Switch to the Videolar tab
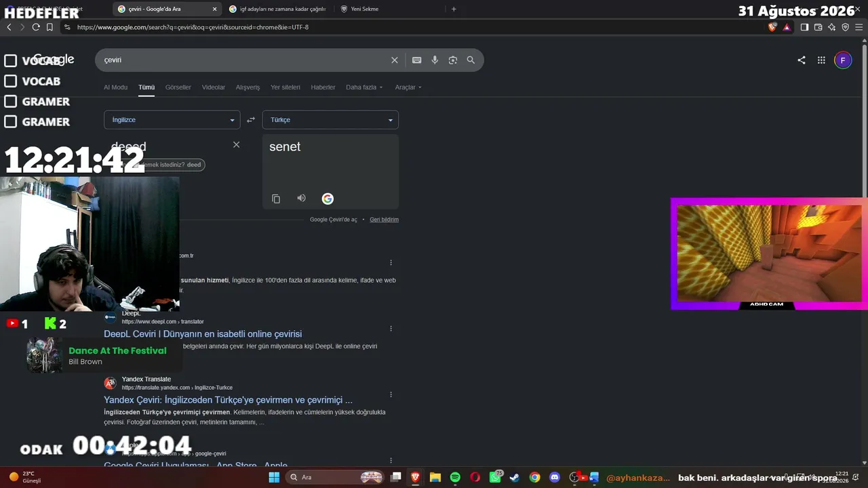 coord(214,87)
